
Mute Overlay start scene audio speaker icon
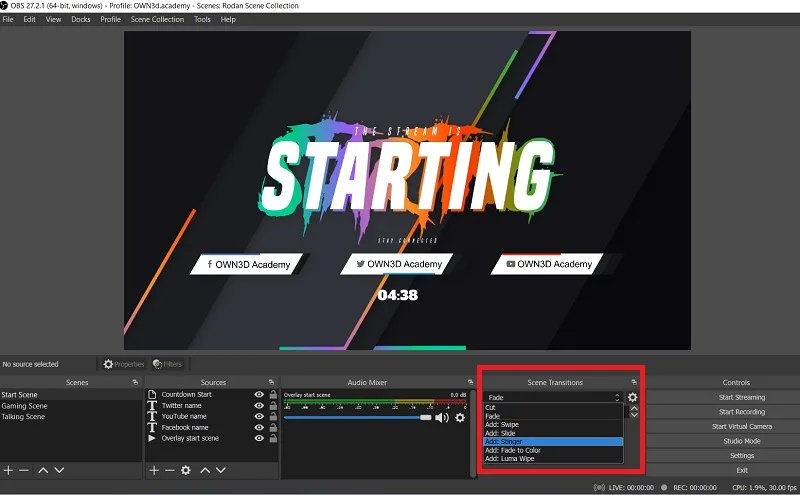(442, 417)
